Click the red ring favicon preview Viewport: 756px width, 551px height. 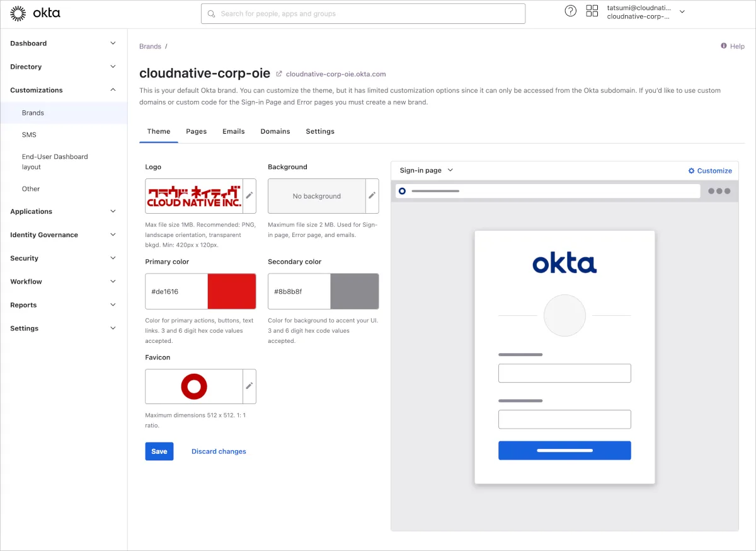pos(194,386)
